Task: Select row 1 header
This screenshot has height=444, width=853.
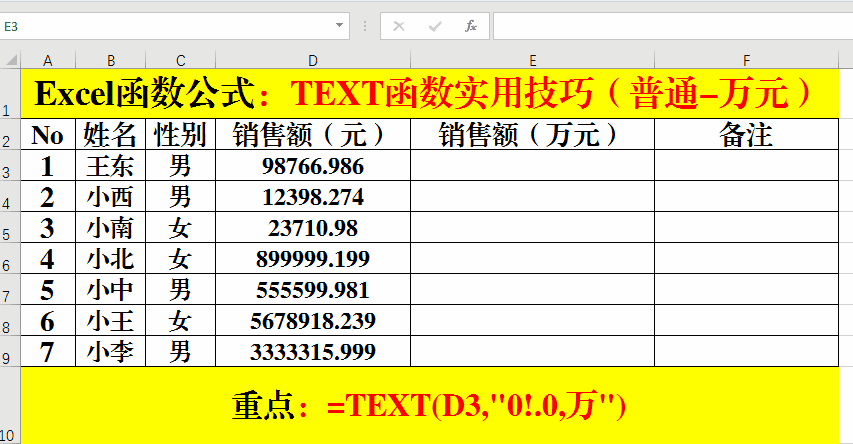Action: (10, 94)
